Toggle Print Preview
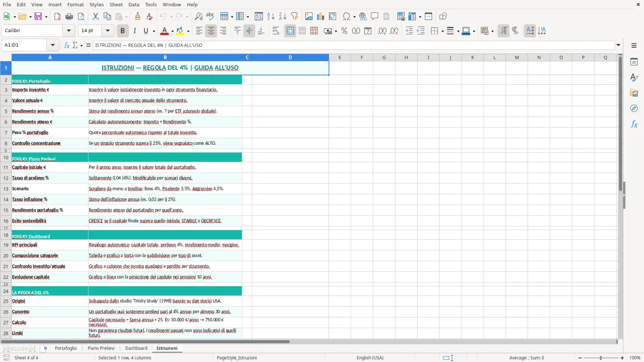This screenshot has height=362, width=644. pos(81,17)
